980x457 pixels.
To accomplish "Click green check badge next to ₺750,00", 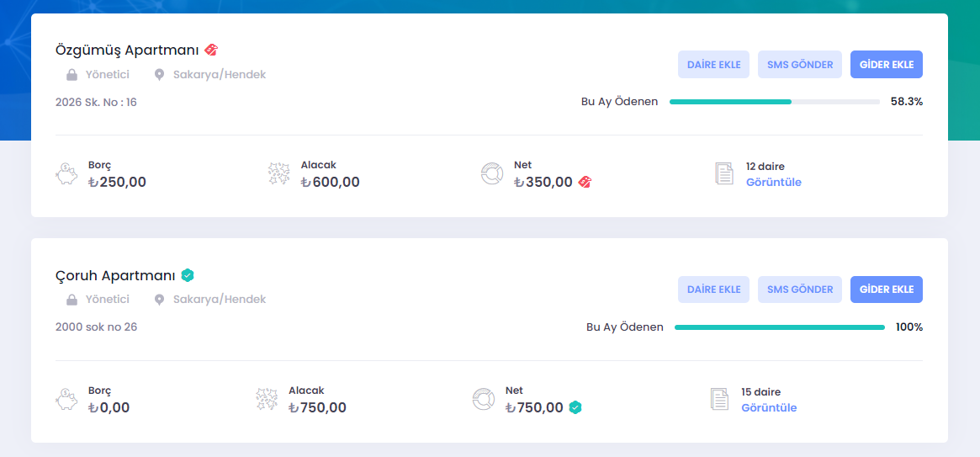I will 575,407.
